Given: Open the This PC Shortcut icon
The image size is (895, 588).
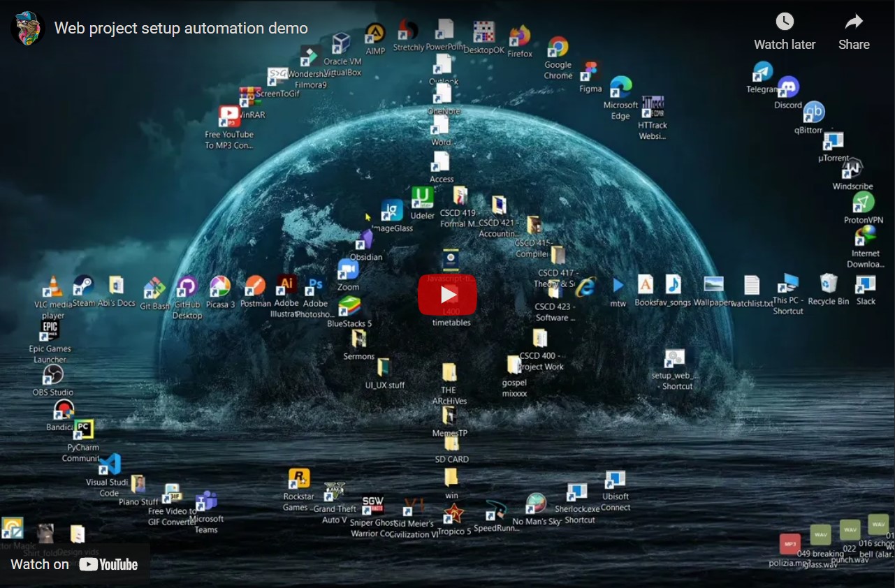Looking at the screenshot, I should pyautogui.click(x=788, y=284).
